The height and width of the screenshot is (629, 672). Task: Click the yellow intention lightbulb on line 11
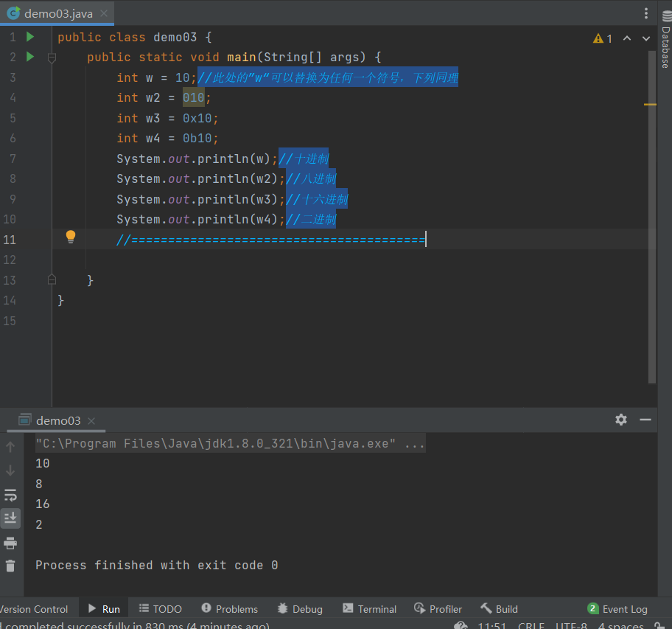tap(71, 237)
